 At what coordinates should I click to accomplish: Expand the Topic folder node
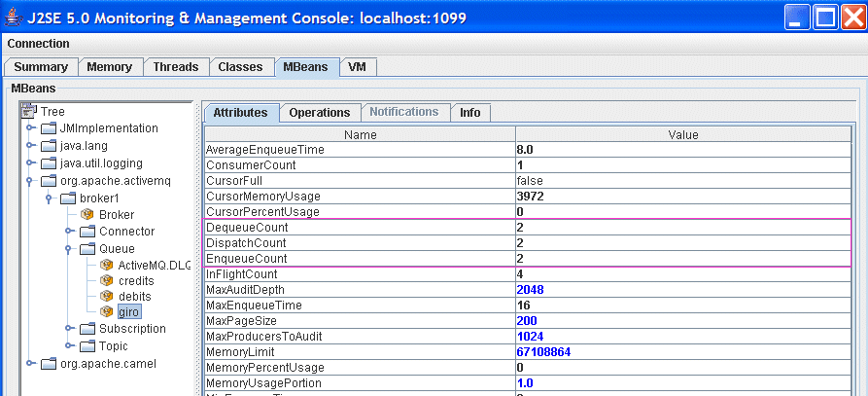click(69, 345)
